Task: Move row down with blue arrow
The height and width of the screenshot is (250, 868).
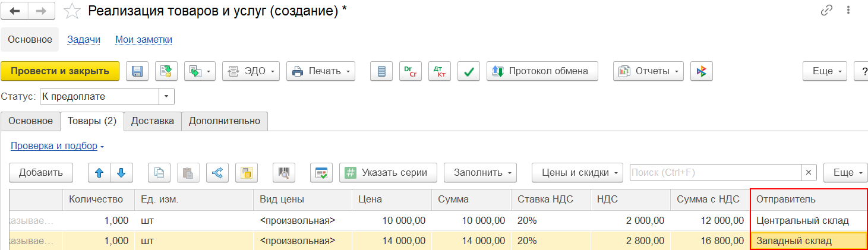Action: click(121, 173)
